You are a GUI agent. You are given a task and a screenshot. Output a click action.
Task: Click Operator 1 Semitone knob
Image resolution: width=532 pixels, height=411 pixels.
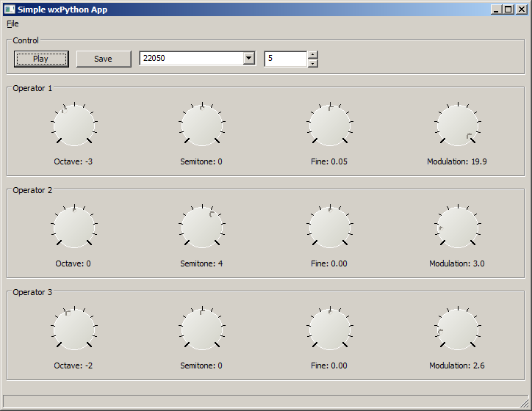pyautogui.click(x=202, y=125)
